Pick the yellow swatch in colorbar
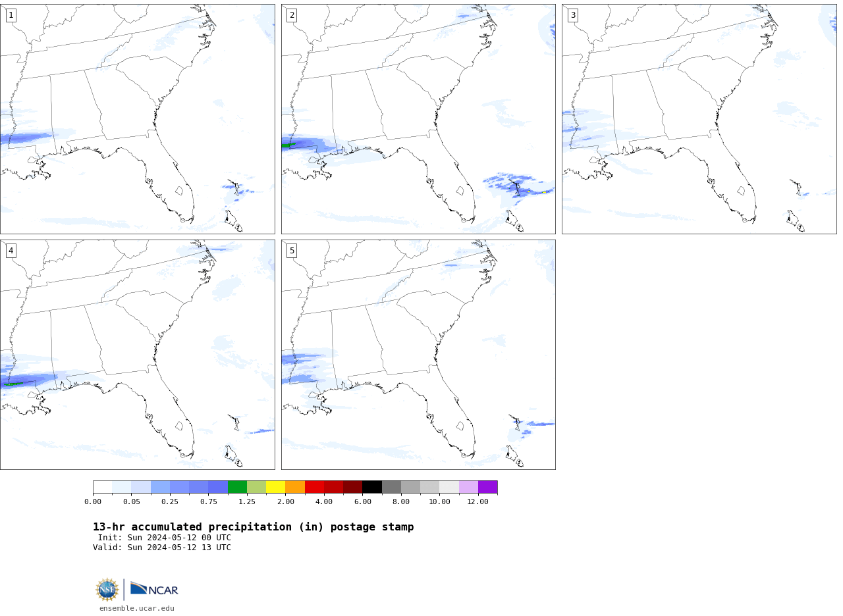 coord(276,487)
